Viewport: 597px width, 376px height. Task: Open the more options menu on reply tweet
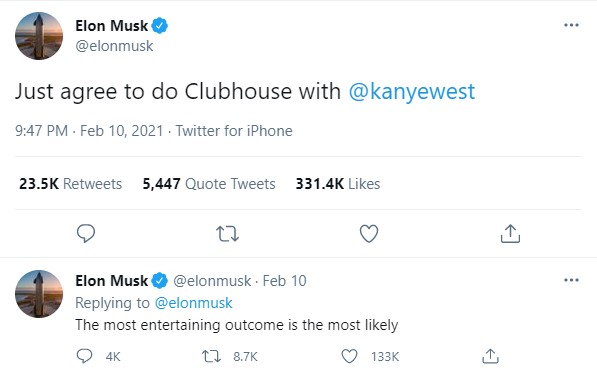571,280
